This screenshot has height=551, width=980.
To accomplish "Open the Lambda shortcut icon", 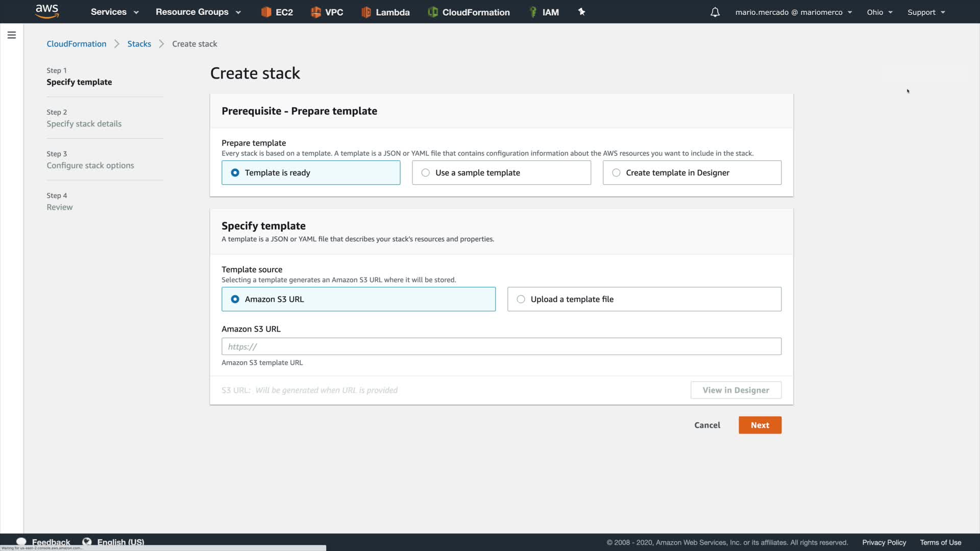I will point(385,12).
